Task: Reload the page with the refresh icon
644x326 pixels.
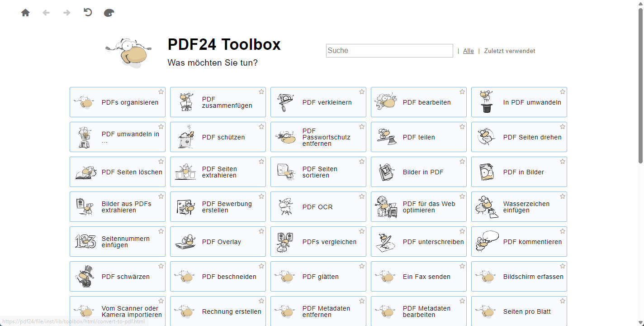Action: pos(88,13)
